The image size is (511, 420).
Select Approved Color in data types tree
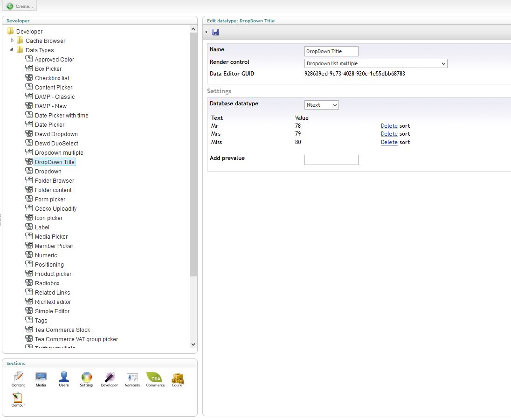pyautogui.click(x=54, y=60)
